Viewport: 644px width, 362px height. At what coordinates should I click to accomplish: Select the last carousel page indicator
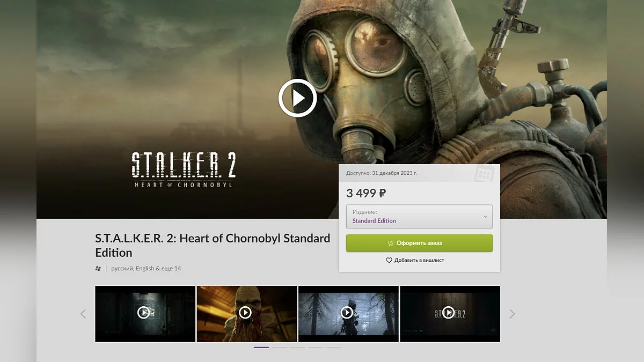point(334,347)
